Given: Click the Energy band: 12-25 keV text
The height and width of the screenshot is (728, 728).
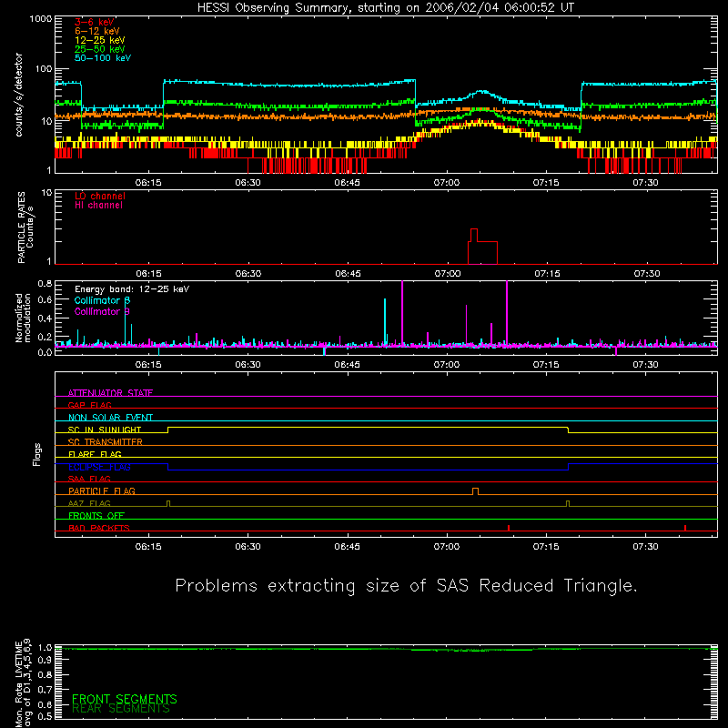Looking at the screenshot, I should point(132,289).
